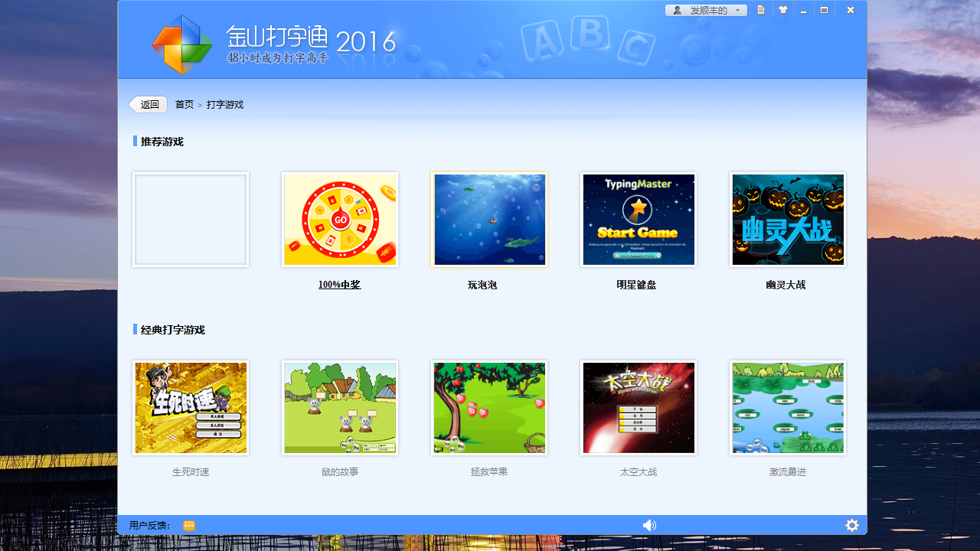The width and height of the screenshot is (980, 551).
Task: Start the 太空大战 space battle game
Action: pyautogui.click(x=638, y=407)
